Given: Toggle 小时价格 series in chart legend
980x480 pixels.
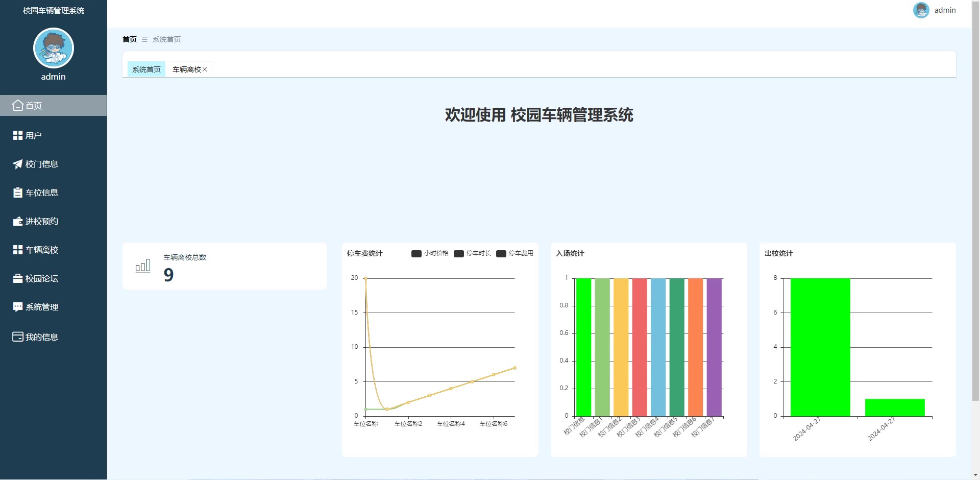Looking at the screenshot, I should point(430,253).
